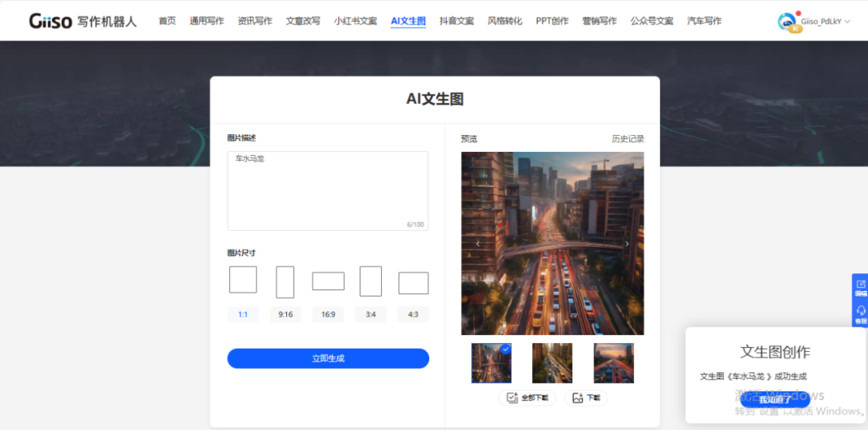Screen dimensions: 868x430
Task: Choose the 1:1 ratio option
Action: pyautogui.click(x=243, y=314)
